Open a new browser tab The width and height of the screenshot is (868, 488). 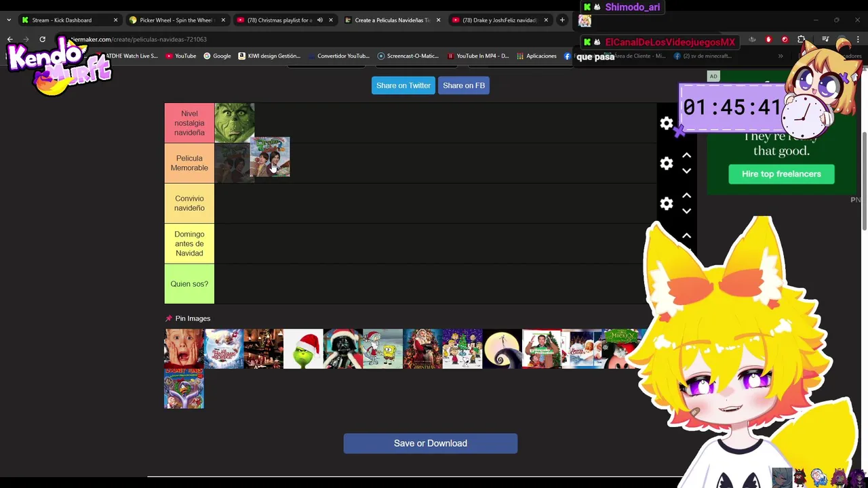pyautogui.click(x=562, y=20)
